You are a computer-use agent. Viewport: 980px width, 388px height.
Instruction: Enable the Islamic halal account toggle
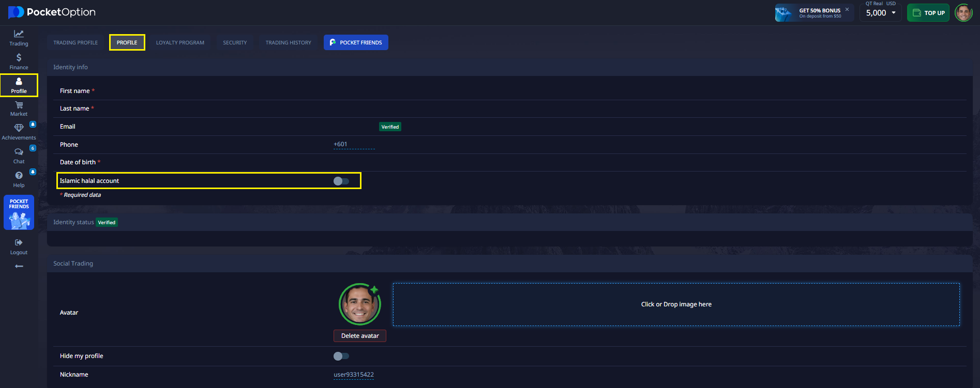pos(341,181)
